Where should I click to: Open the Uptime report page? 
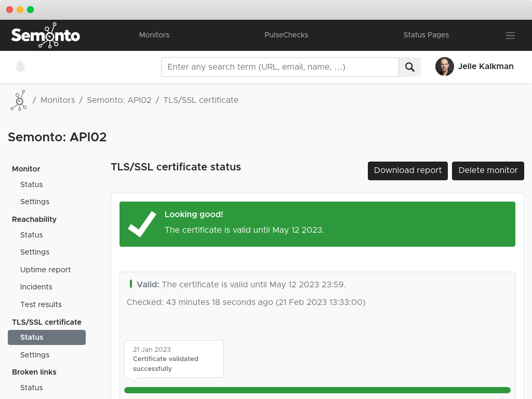point(45,269)
